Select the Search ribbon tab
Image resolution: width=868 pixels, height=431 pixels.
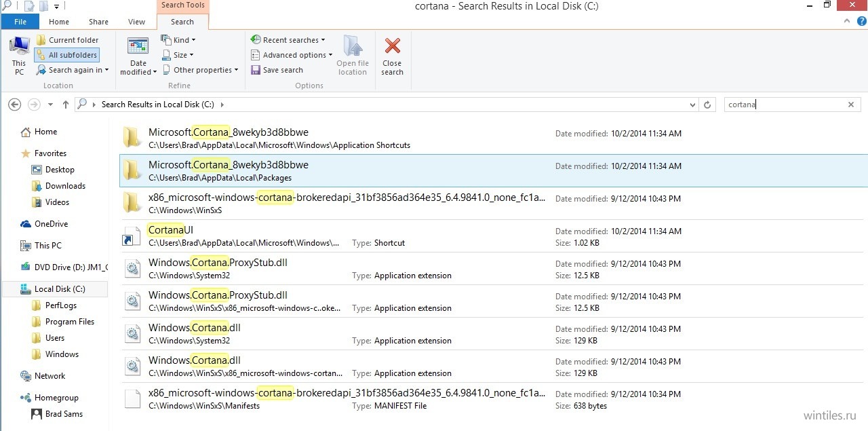pyautogui.click(x=182, y=22)
